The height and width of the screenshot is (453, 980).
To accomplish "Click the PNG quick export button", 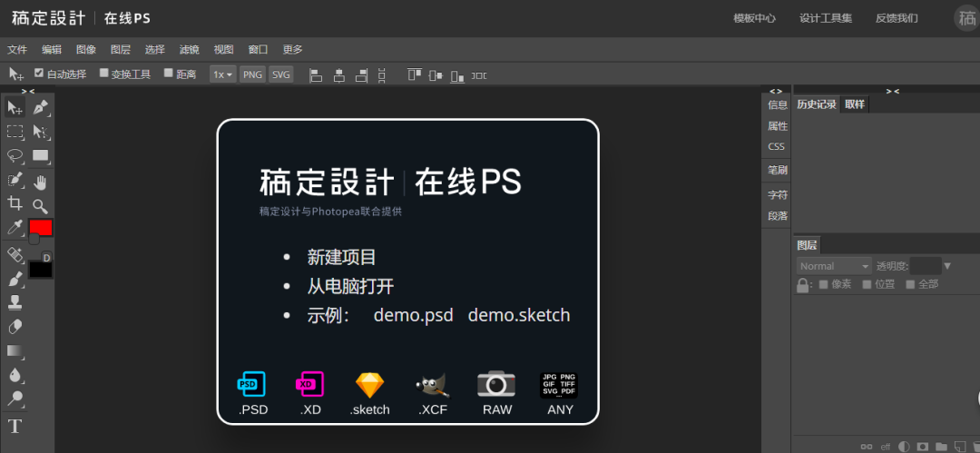I will [x=252, y=74].
